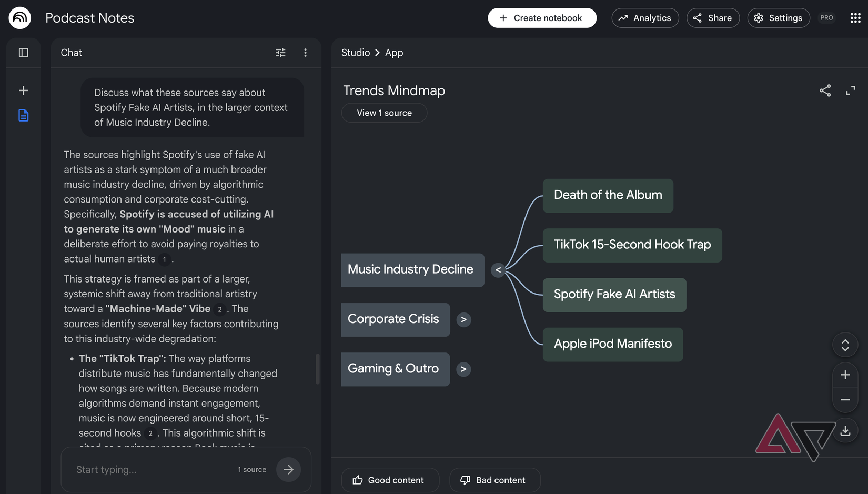The height and width of the screenshot is (494, 868).
Task: Expand the Corporate Crisis node
Action: [463, 320]
